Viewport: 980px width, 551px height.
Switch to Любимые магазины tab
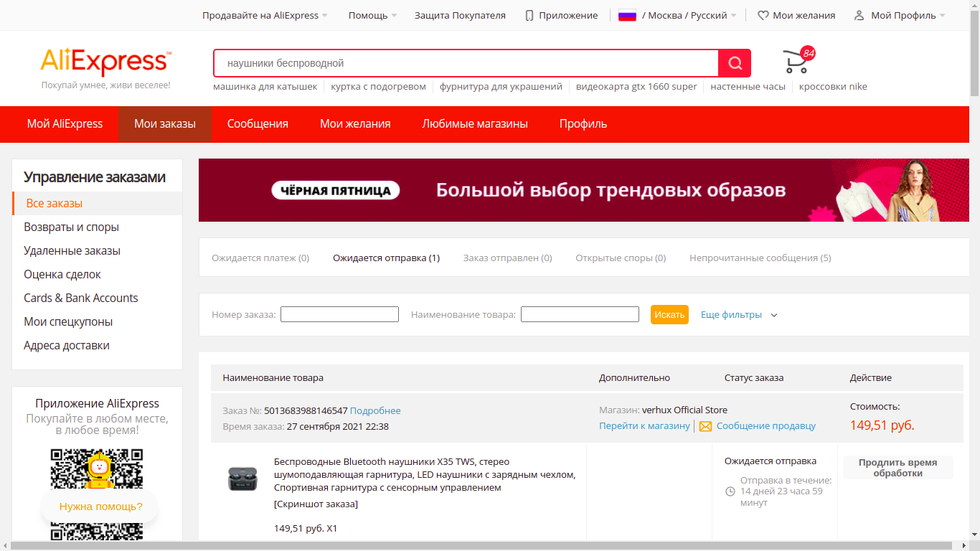(475, 123)
